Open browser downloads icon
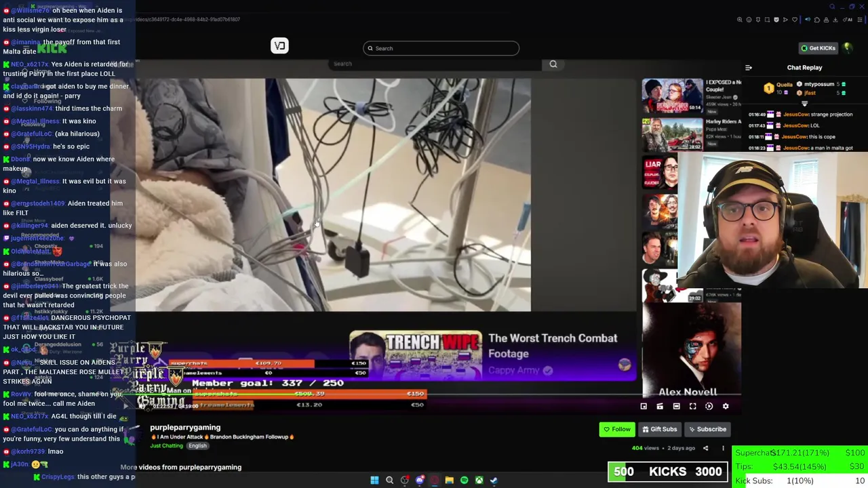 (x=835, y=20)
